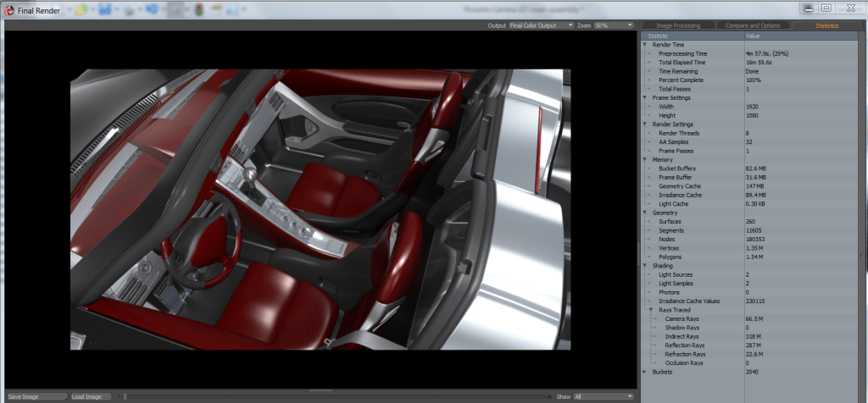Image resolution: width=868 pixels, height=403 pixels.
Task: Open the Zoom dropdown set to 50%
Action: [x=614, y=25]
